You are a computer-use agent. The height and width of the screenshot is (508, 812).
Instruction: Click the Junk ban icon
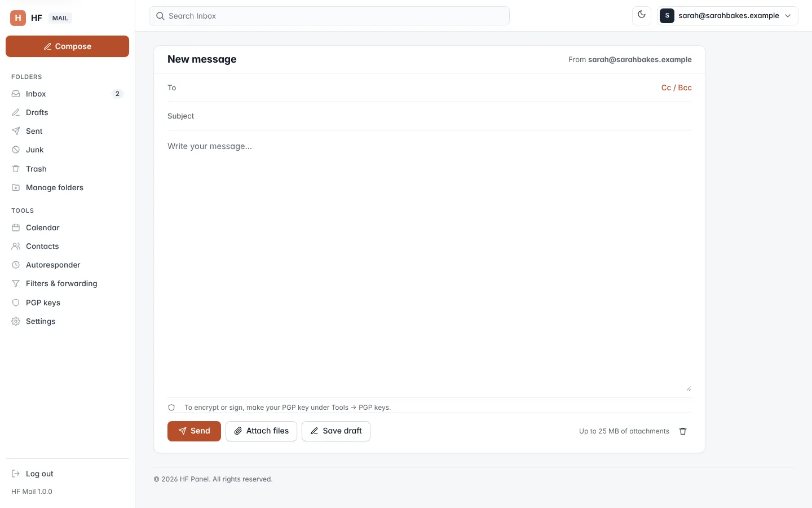tap(16, 150)
